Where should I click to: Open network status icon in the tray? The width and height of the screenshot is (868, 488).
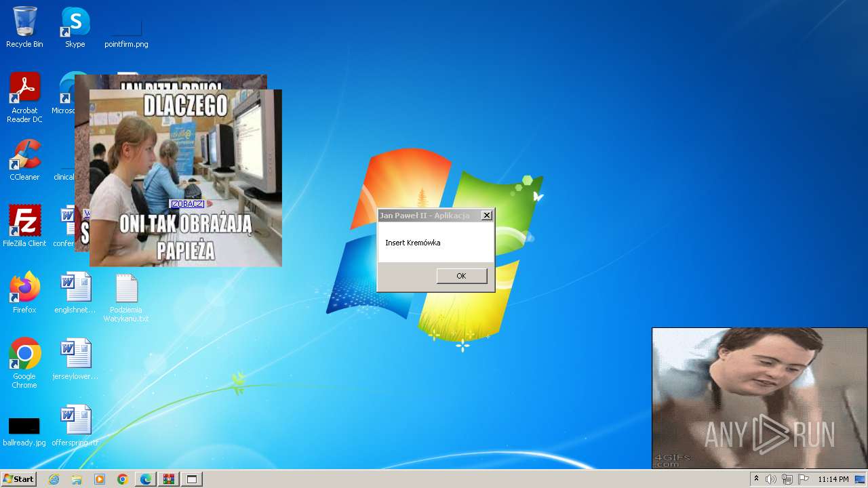point(787,479)
